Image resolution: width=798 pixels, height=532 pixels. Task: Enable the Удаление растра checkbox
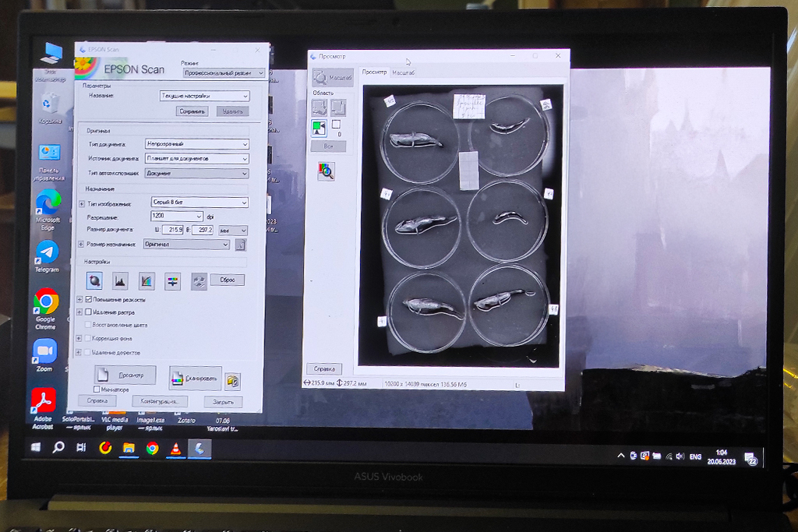click(x=89, y=312)
